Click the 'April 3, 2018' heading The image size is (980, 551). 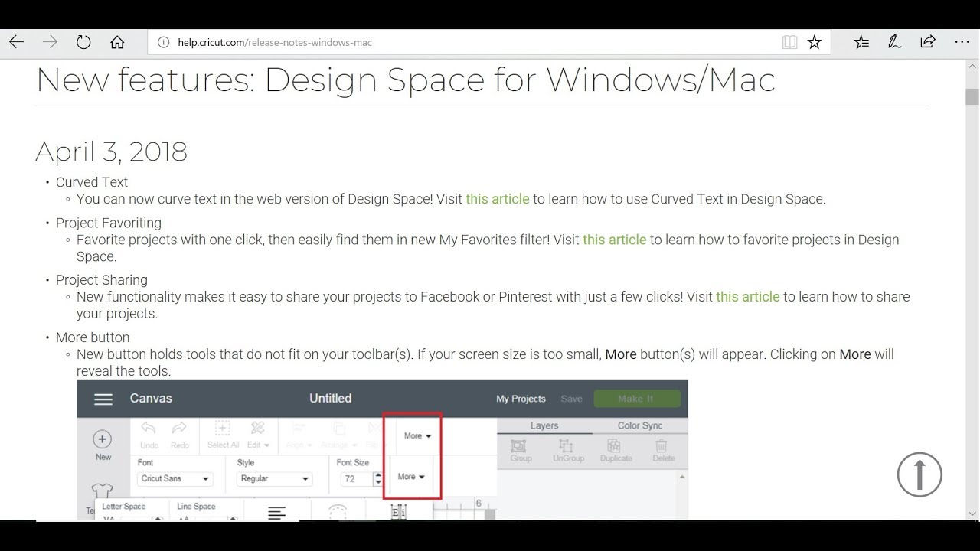click(111, 152)
